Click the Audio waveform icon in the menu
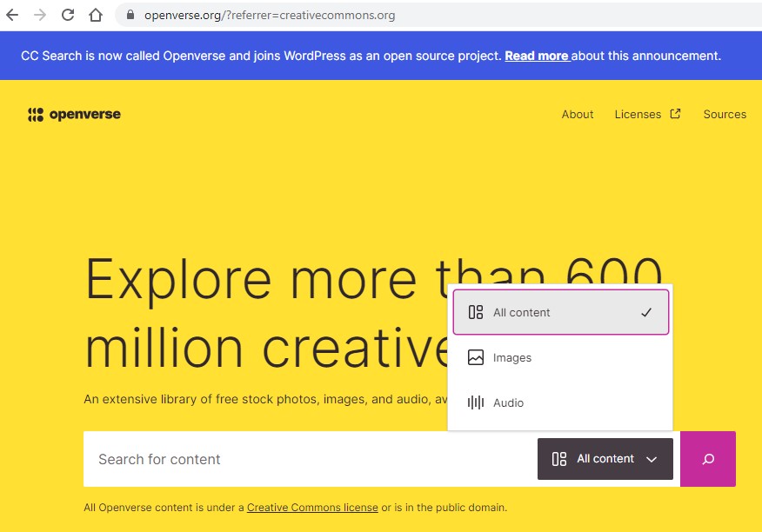This screenshot has height=532, width=762. (474, 402)
